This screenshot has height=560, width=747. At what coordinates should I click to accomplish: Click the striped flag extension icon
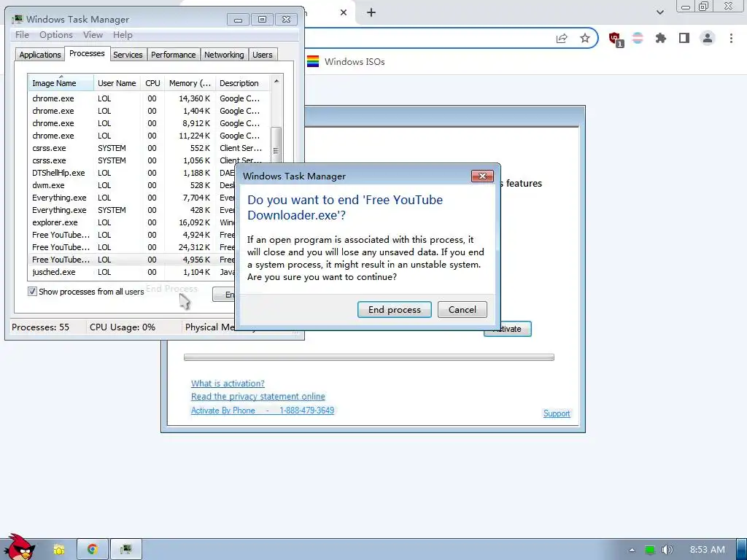click(638, 39)
